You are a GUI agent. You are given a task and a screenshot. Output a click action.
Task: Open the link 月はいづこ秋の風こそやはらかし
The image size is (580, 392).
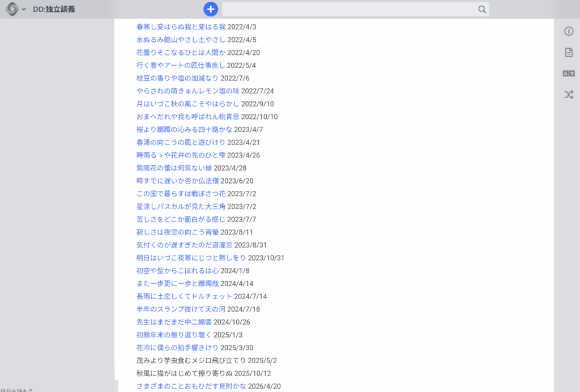(x=187, y=104)
